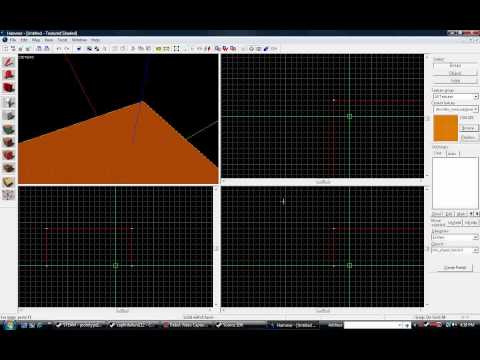Screen dimensions: 480x360
Task: Click Apply Current Texture tool
Action: pos(9,142)
